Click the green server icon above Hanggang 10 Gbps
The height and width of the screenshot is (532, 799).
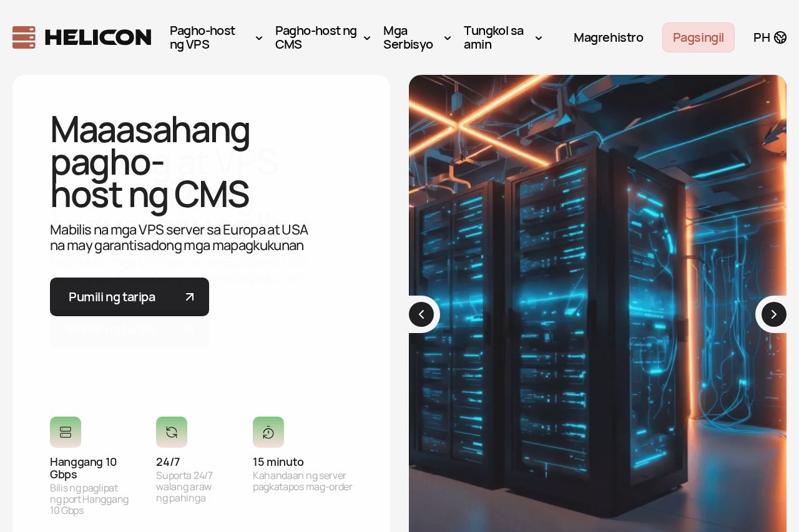(x=66, y=432)
